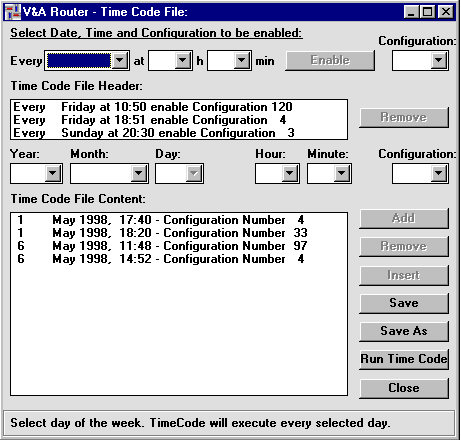Click the Close button
The width and height of the screenshot is (461, 441).
pyautogui.click(x=404, y=388)
